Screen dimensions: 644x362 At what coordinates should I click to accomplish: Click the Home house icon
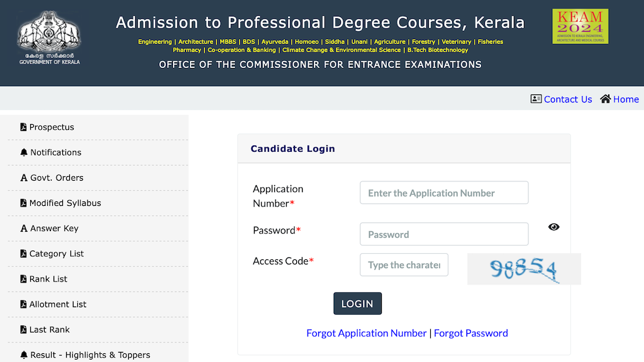(x=605, y=99)
